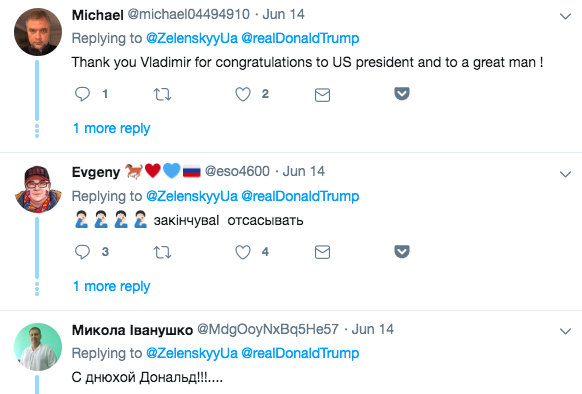Reply to Michael's tweet using the comment icon
The height and width of the screenshot is (394, 582).
click(82, 94)
